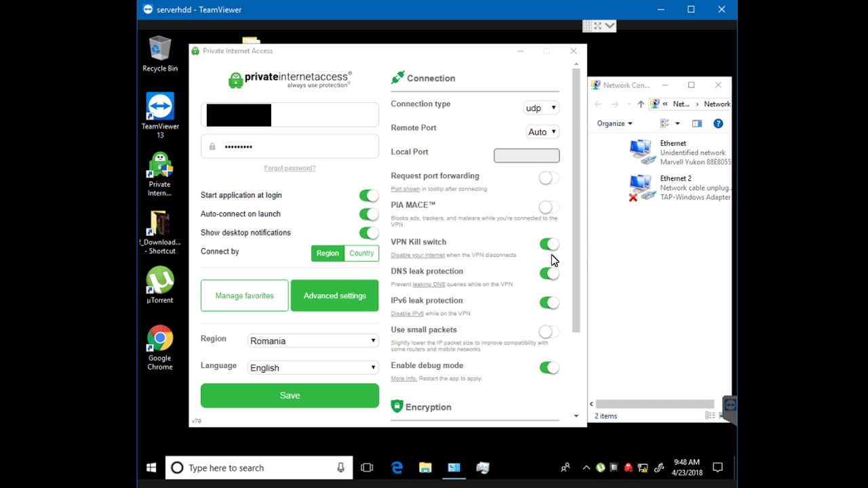This screenshot has height=488, width=868.
Task: Toggle DNS leak protection off
Action: pyautogui.click(x=549, y=273)
